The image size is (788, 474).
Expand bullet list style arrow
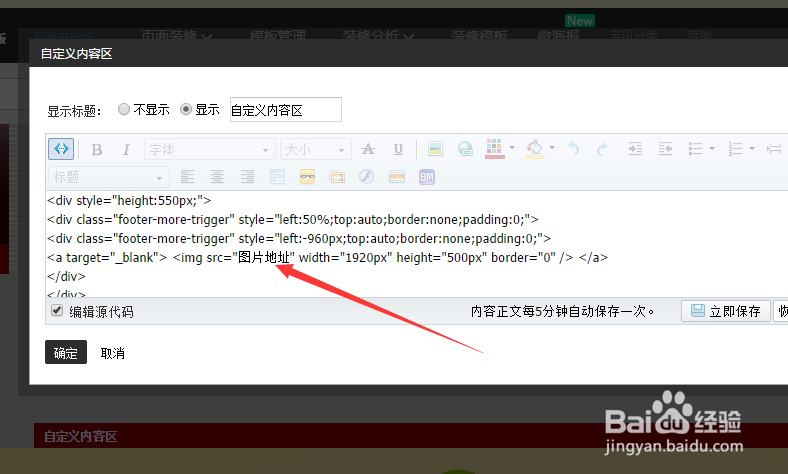tap(712, 148)
